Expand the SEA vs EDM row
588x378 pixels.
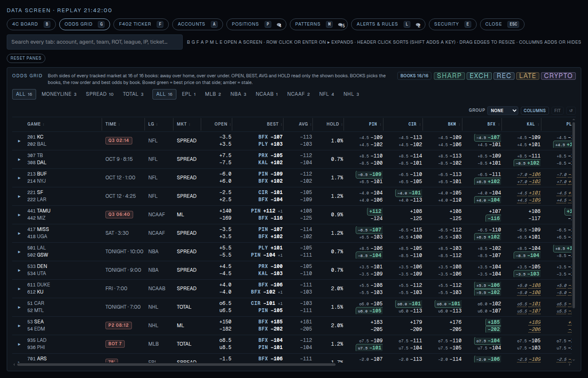tap(19, 326)
